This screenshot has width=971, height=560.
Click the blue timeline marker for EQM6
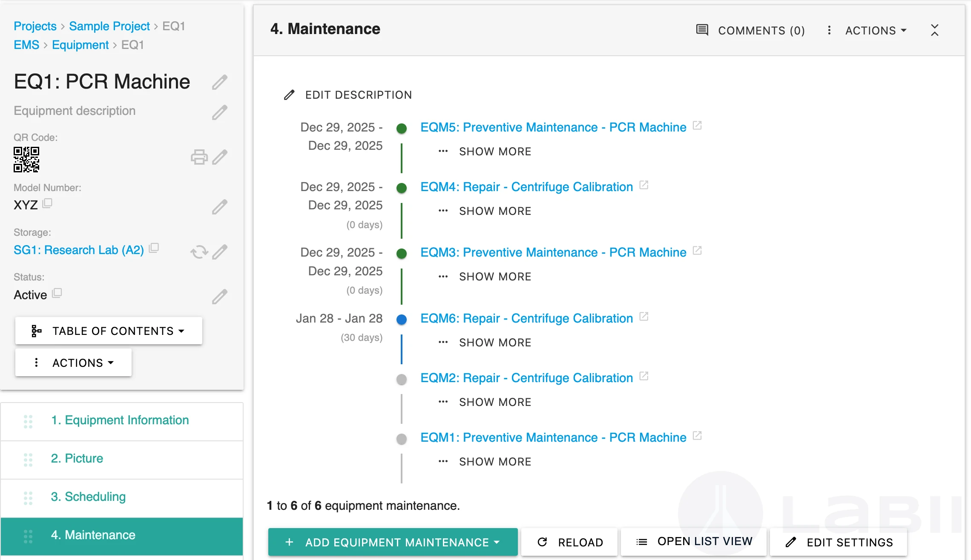(x=402, y=319)
